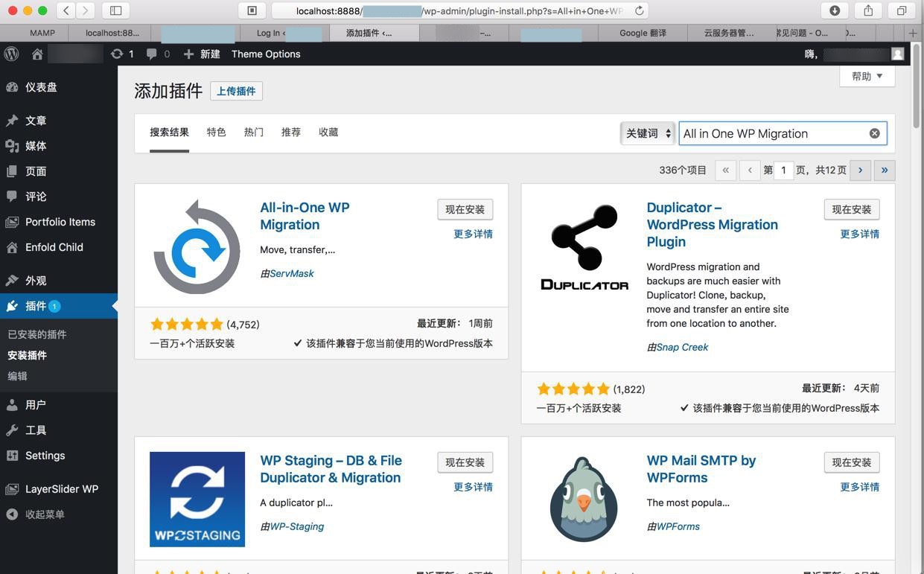Image resolution: width=924 pixels, height=574 pixels.
Task: Click the plugin search input field
Action: click(783, 133)
